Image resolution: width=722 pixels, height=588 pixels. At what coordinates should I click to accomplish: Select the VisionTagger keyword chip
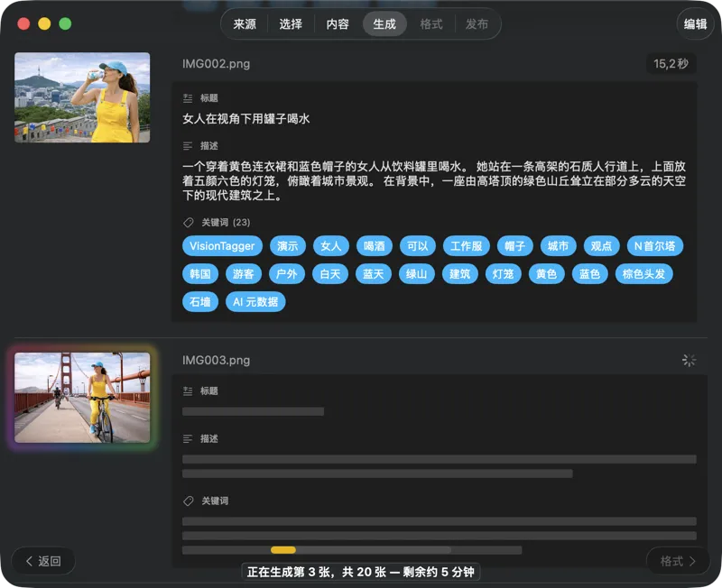(x=220, y=245)
